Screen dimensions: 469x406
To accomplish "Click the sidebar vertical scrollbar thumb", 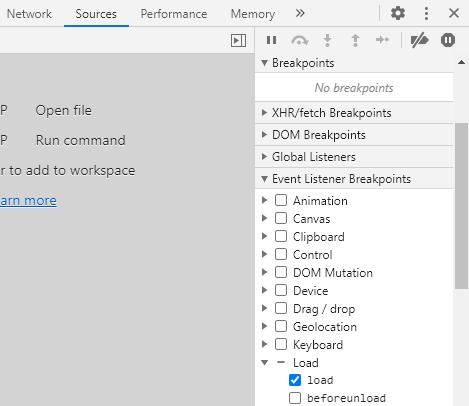I will 461,206.
